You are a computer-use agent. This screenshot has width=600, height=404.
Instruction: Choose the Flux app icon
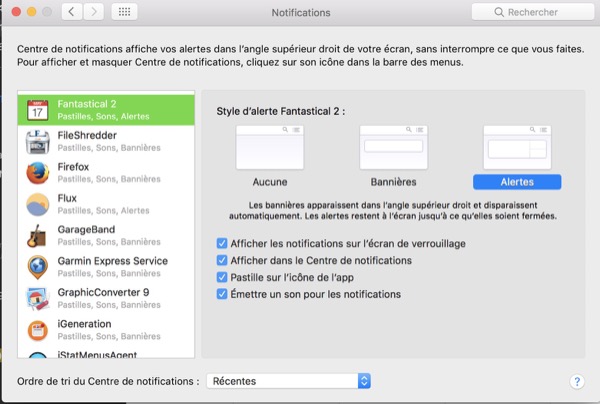coord(38,204)
